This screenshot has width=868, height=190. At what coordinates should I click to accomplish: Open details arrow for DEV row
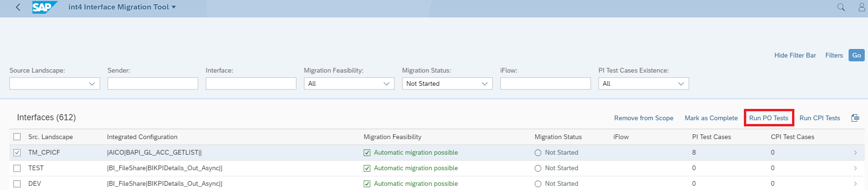(x=855, y=184)
